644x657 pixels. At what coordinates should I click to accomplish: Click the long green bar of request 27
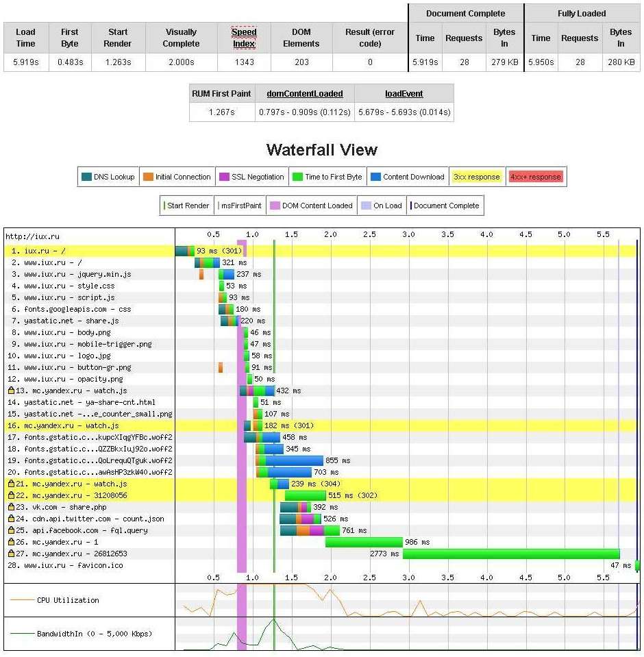tap(511, 554)
